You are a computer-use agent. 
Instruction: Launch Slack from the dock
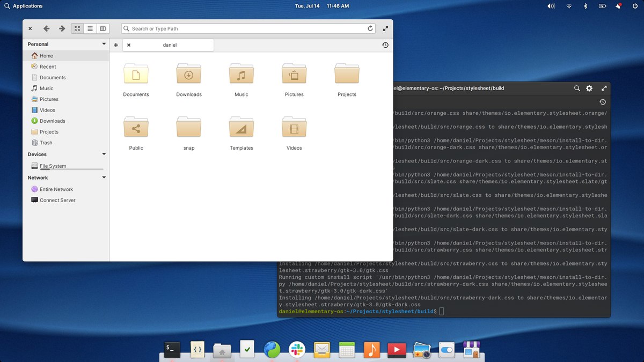pos(297,350)
